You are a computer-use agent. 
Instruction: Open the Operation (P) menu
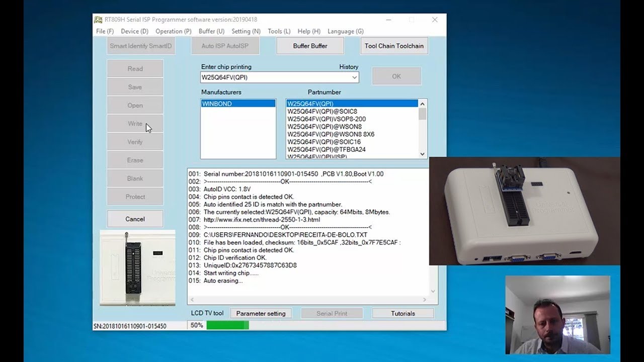(x=174, y=31)
